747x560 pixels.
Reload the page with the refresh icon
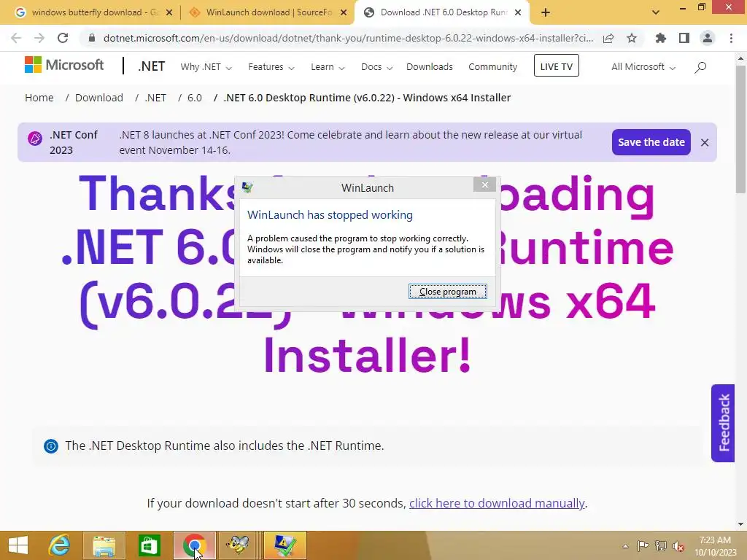coord(63,38)
